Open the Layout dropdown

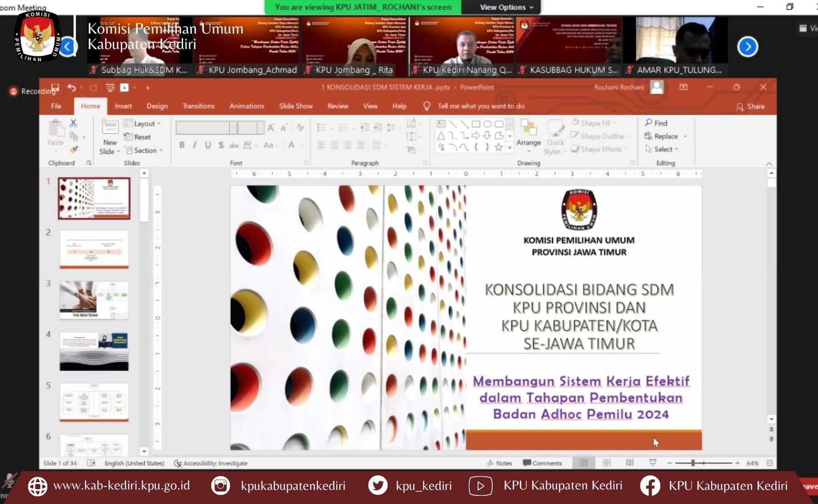pyautogui.click(x=142, y=124)
